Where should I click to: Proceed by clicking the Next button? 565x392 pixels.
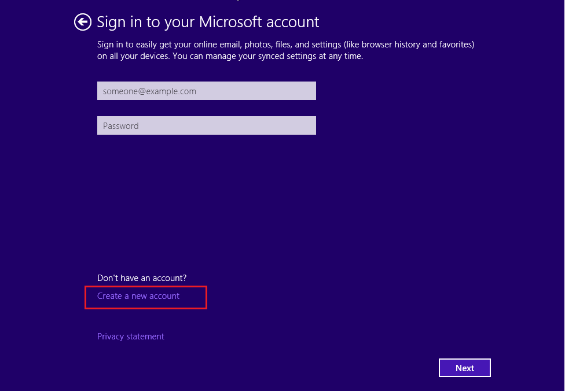(464, 368)
